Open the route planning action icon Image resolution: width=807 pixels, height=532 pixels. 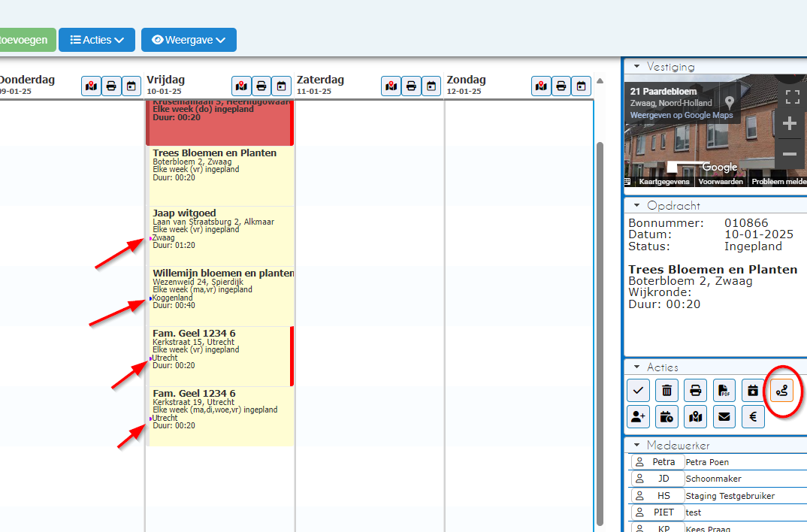781,391
